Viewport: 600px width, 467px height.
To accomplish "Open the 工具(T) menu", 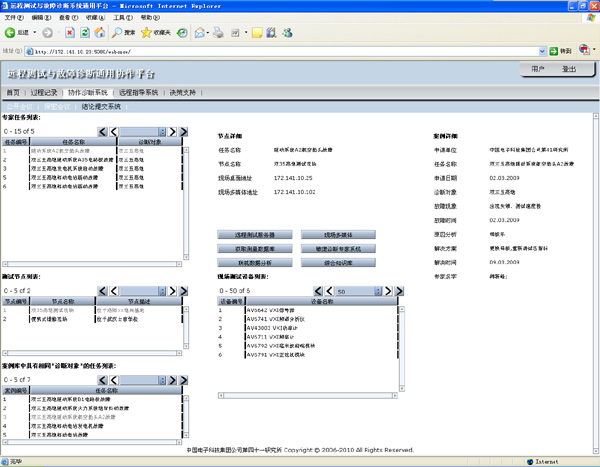I will (x=120, y=18).
